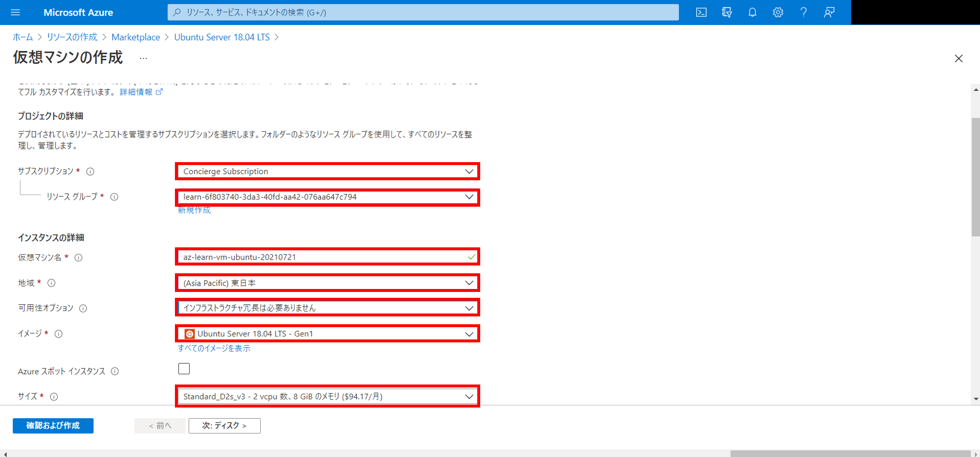Click the Ubuntu logo in image field
The height and width of the screenshot is (457, 980).
[189, 334]
